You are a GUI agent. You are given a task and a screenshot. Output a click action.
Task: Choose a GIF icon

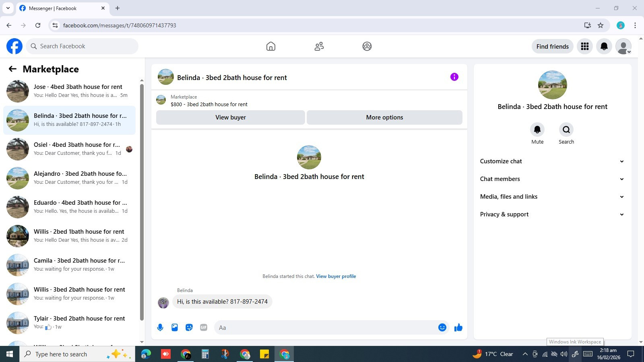[204, 327]
